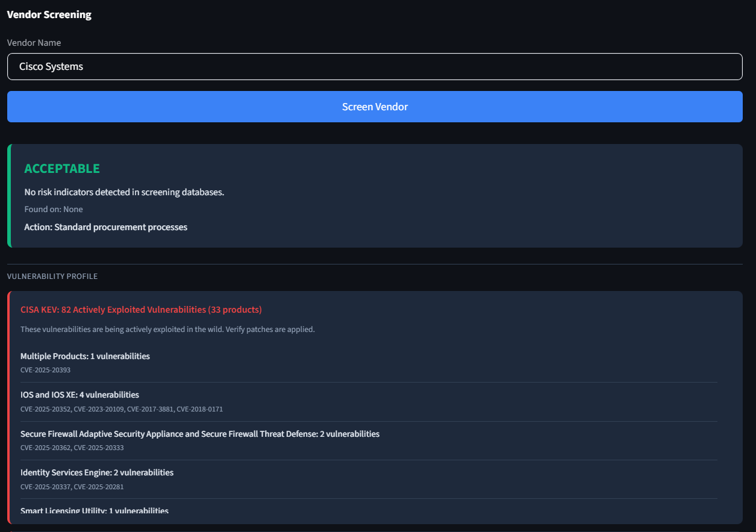The image size is (756, 532).
Task: Click 'Identity Services Engine: 2 vulnerabilities' row
Action: tap(97, 472)
